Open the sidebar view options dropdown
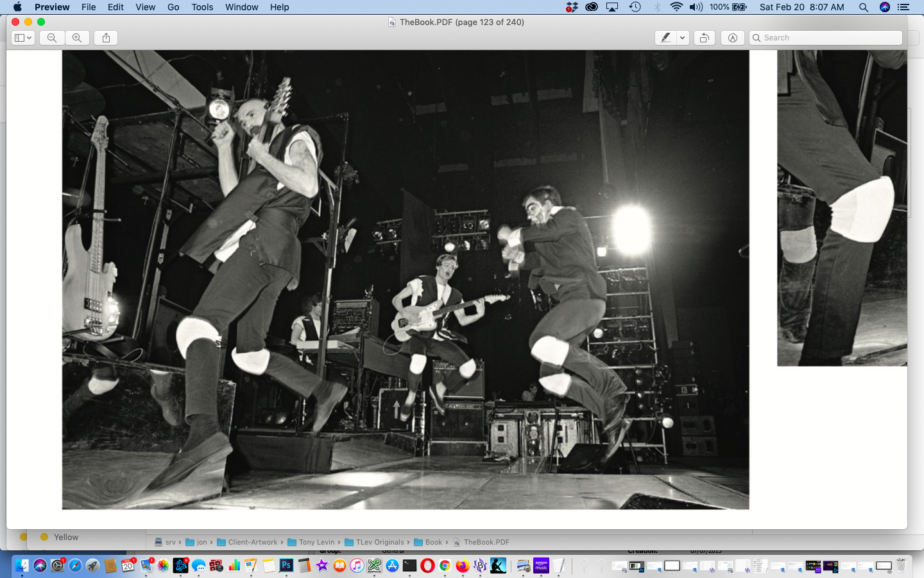 point(23,38)
